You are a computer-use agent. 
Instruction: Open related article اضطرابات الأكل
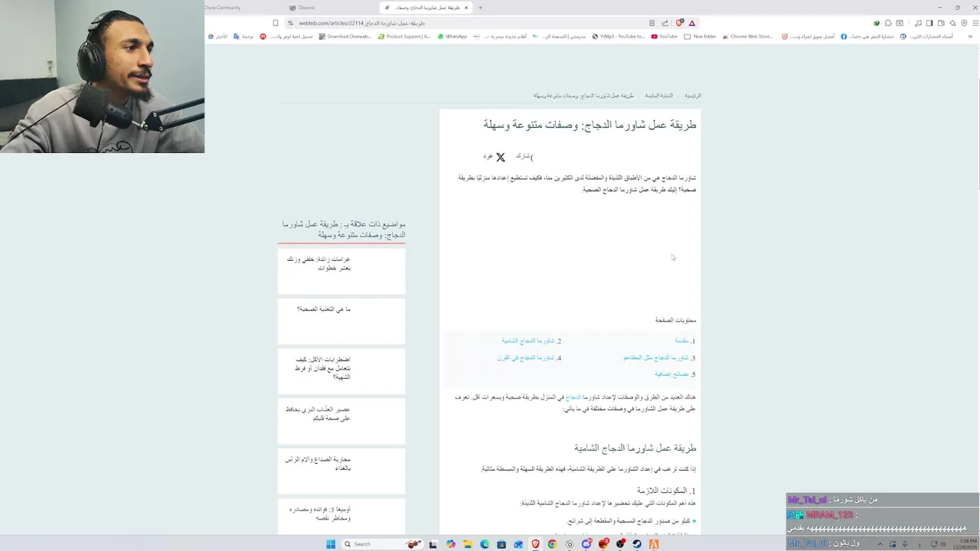(x=341, y=371)
